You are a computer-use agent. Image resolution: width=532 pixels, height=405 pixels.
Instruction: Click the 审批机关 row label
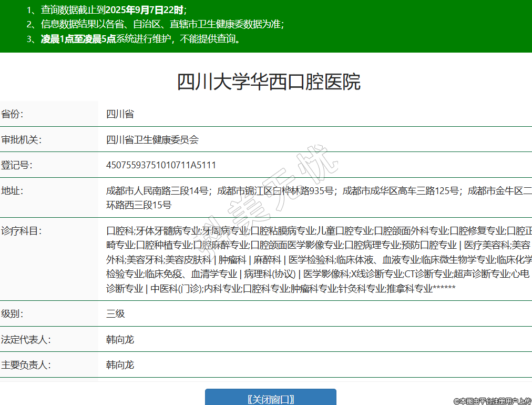(21, 140)
